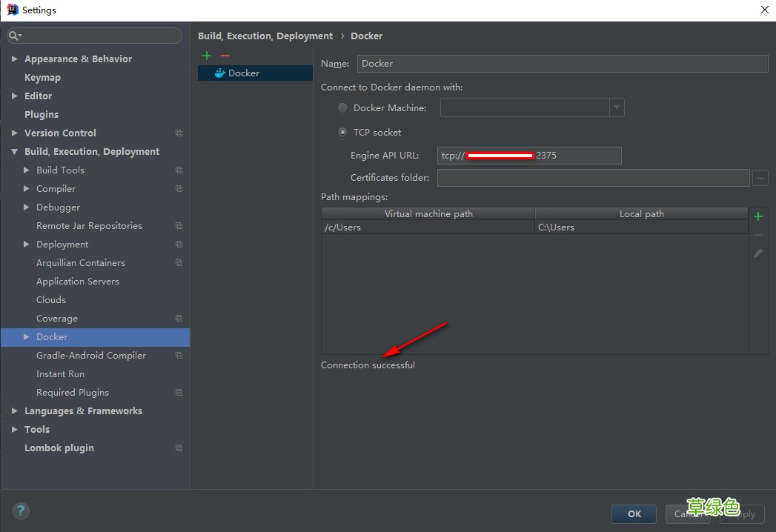Screen dimensions: 776x532
Task: Click the pencil icon to edit path mapping
Action: (758, 253)
